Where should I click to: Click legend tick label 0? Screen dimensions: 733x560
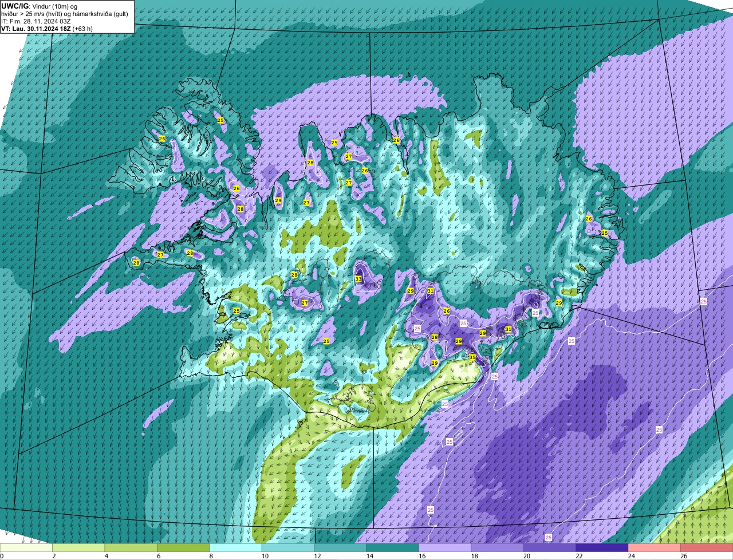2,556
